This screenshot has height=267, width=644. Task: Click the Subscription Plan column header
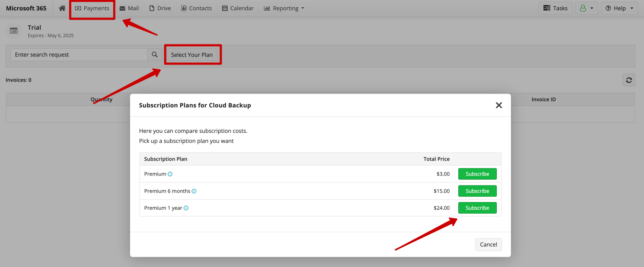click(166, 159)
